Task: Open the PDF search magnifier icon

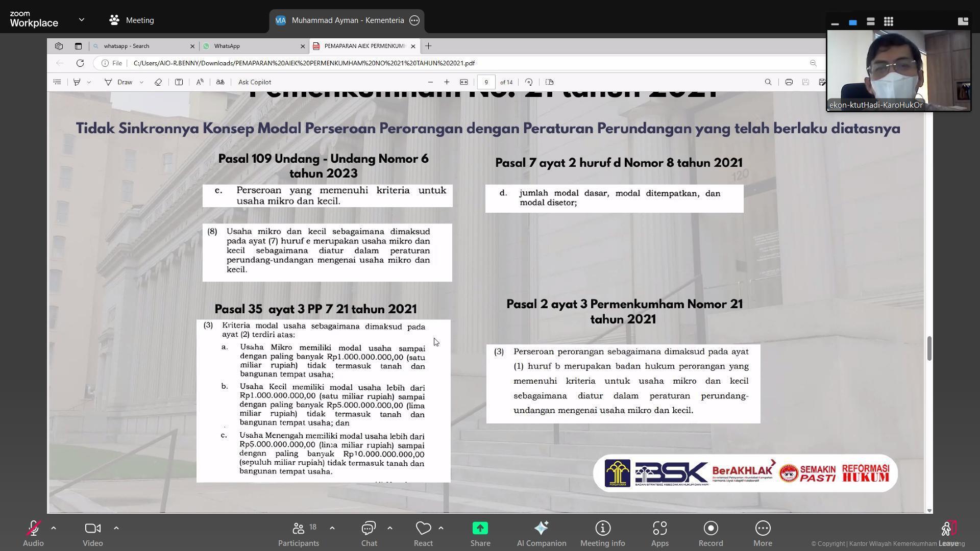Action: (x=768, y=82)
